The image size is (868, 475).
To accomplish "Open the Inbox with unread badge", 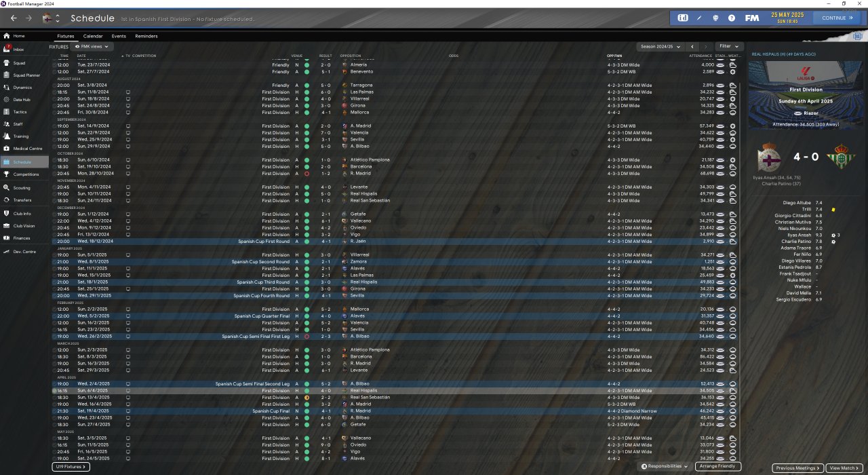I will click(18, 50).
